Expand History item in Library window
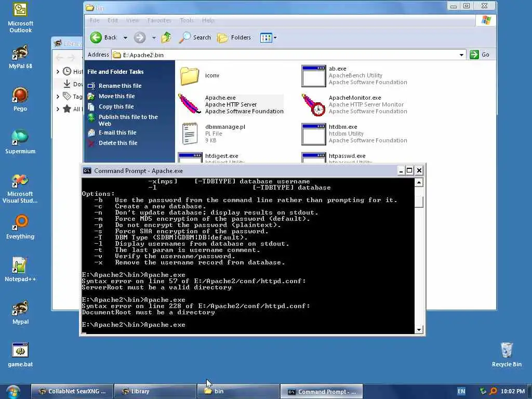Image resolution: width=532 pixels, height=399 pixels. tap(58, 72)
